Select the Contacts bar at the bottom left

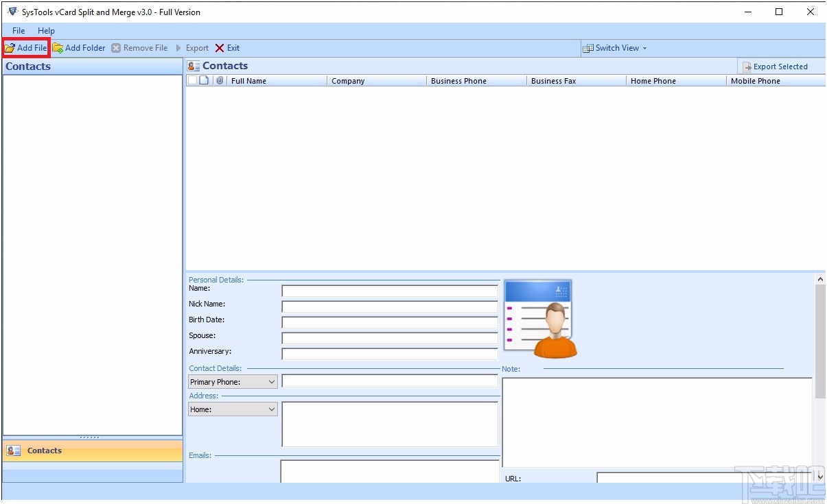point(44,451)
